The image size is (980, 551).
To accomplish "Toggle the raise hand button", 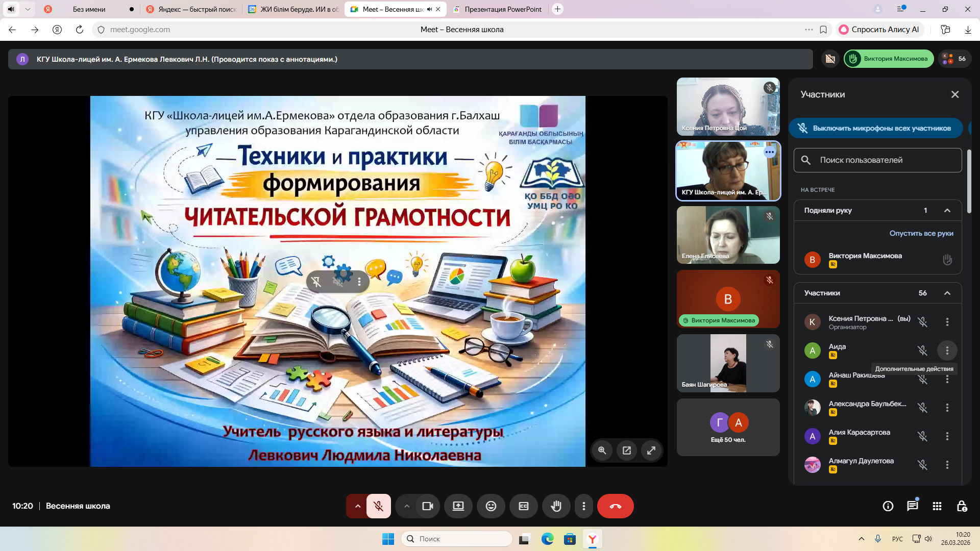I will click(x=556, y=506).
